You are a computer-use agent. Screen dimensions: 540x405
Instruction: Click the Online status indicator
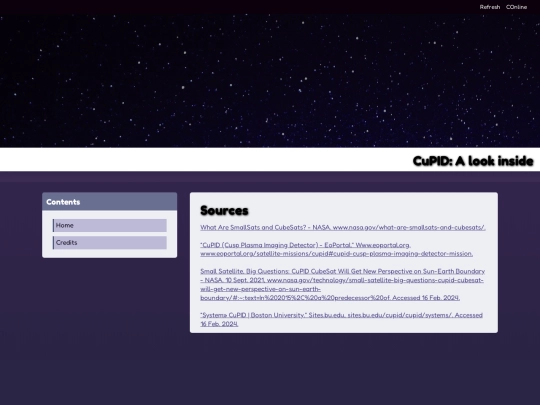[x=516, y=7]
